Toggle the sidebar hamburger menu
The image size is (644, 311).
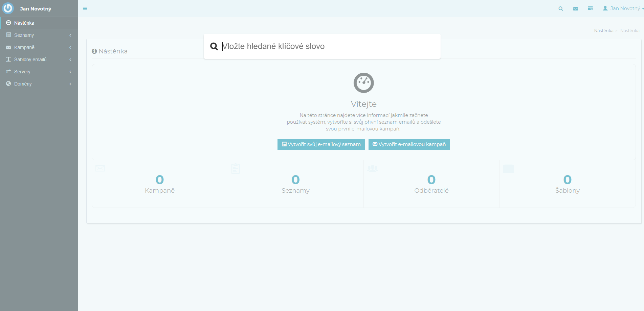[x=85, y=8]
